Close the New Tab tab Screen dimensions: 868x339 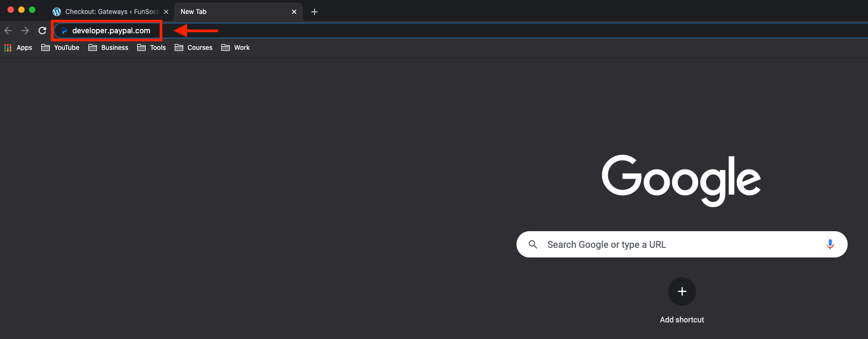point(294,12)
